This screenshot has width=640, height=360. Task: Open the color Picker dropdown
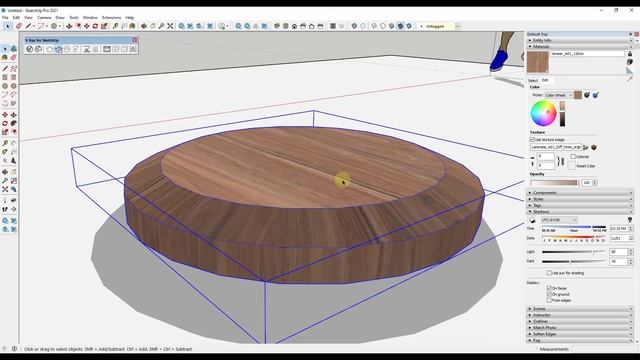click(x=558, y=95)
